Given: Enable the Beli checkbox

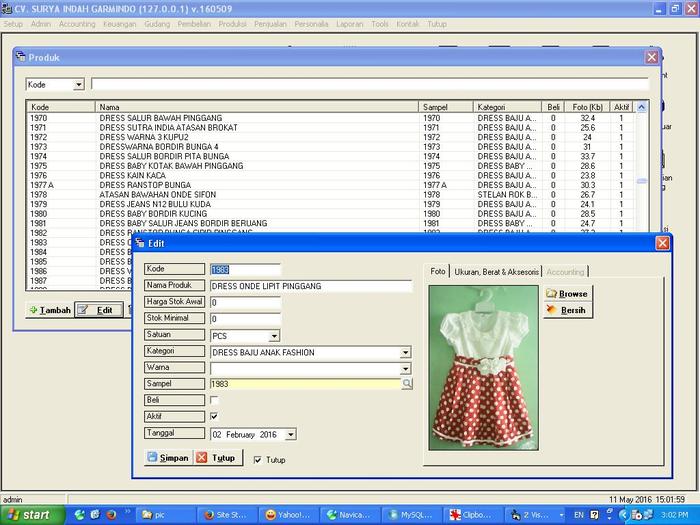Looking at the screenshot, I should (x=214, y=400).
